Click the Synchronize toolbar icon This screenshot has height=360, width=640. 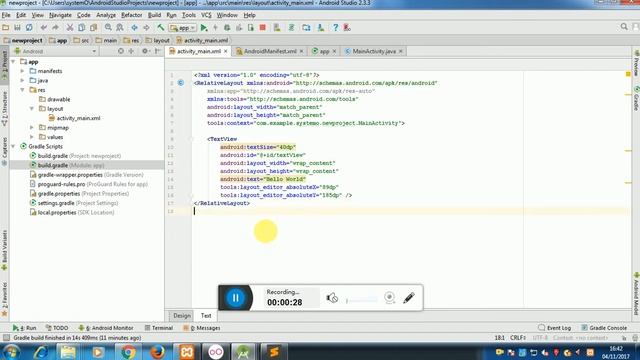click(x=29, y=27)
